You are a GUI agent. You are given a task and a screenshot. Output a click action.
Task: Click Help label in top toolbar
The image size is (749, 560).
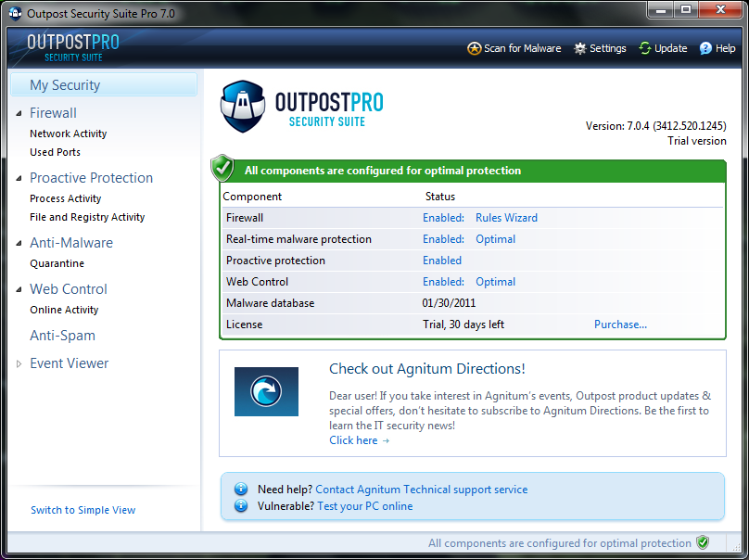pyautogui.click(x=725, y=48)
